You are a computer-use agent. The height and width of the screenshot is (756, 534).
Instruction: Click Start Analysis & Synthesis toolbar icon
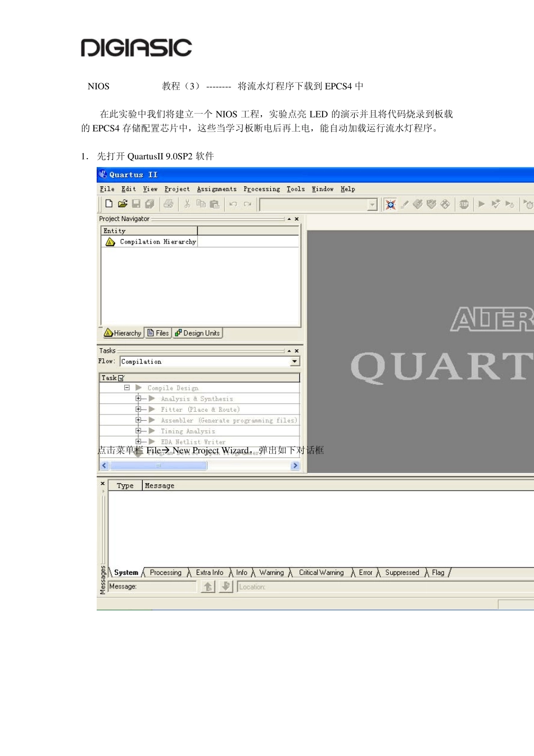(x=496, y=204)
